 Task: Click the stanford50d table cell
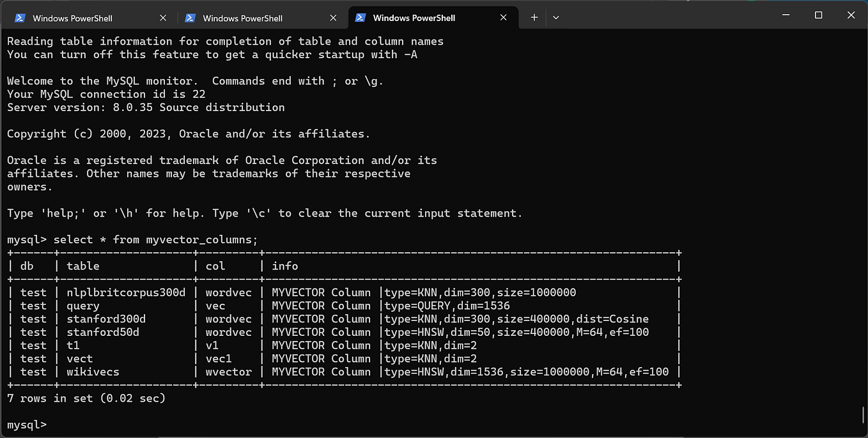tap(103, 332)
